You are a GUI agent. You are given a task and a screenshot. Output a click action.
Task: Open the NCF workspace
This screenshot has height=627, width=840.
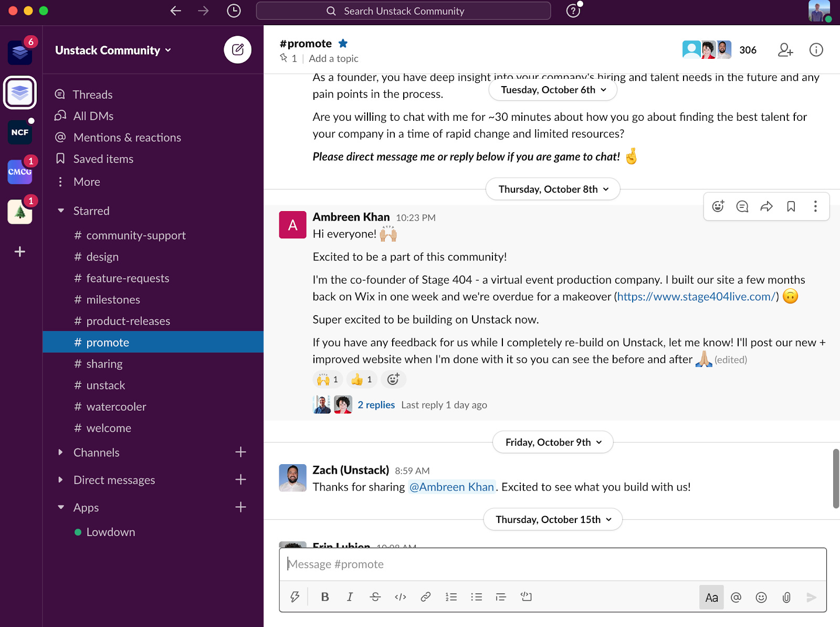click(x=20, y=132)
